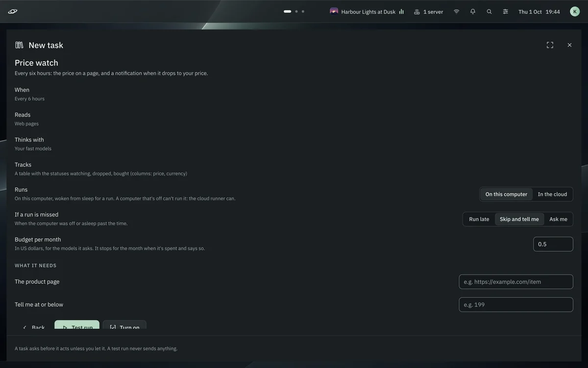
Task: Click Your fast models under Thinks with
Action: 33,149
